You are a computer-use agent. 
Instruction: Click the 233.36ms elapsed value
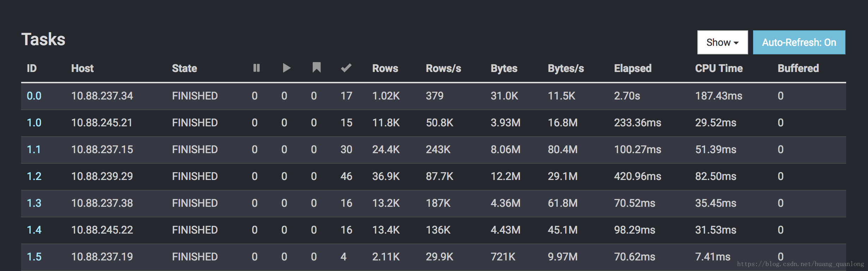pos(638,123)
